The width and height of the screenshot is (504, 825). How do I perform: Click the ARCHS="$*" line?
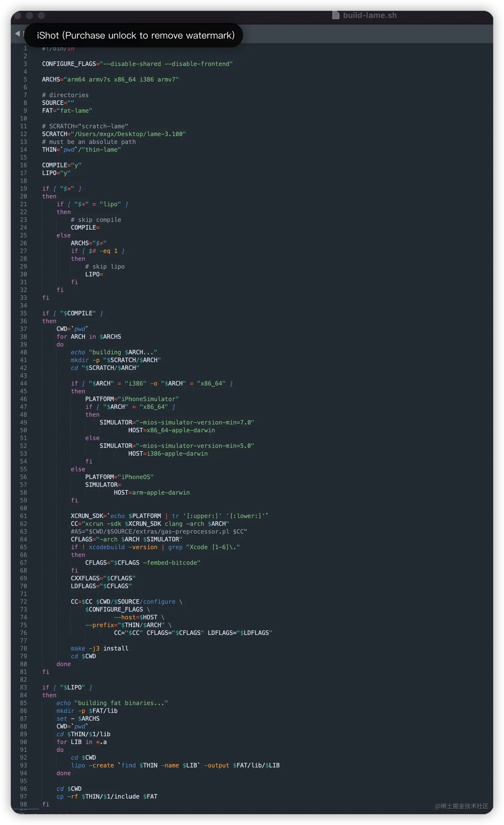pos(89,243)
